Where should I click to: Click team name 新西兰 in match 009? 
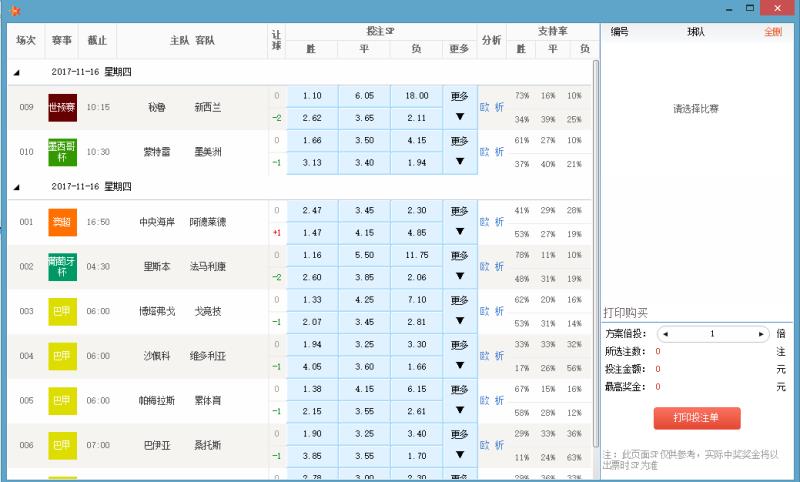208,108
